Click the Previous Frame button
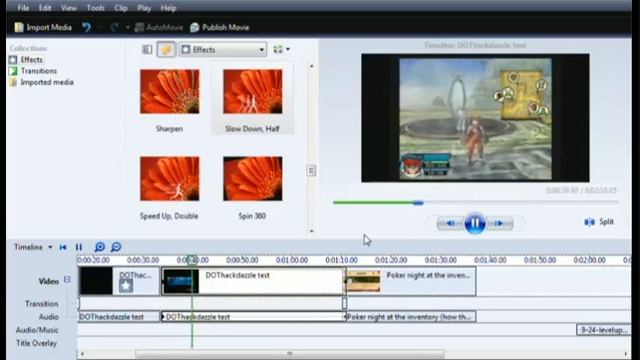 (x=450, y=223)
